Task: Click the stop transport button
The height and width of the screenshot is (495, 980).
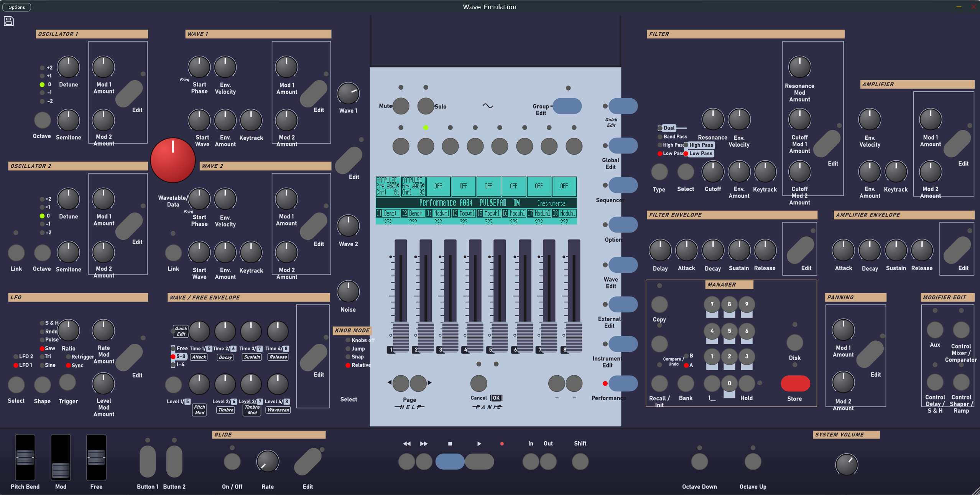Action: [450, 462]
